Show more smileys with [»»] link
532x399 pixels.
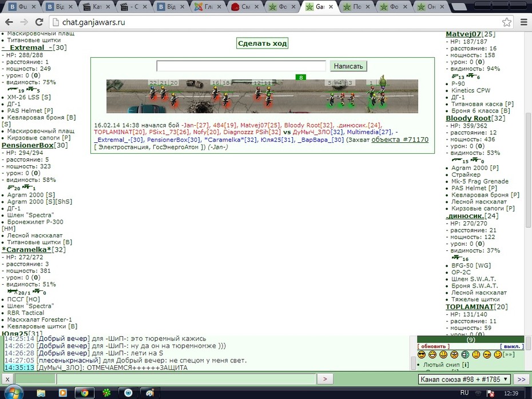click(x=509, y=354)
